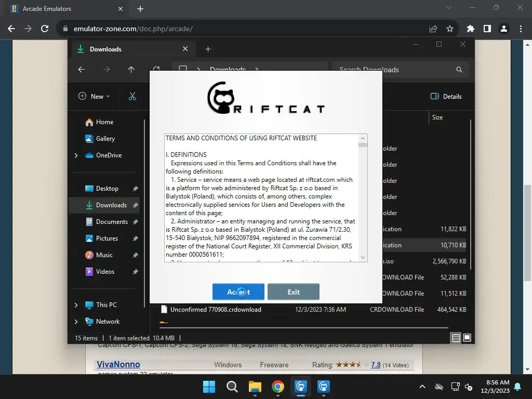Click the pin icon beside Videos

tap(136, 272)
